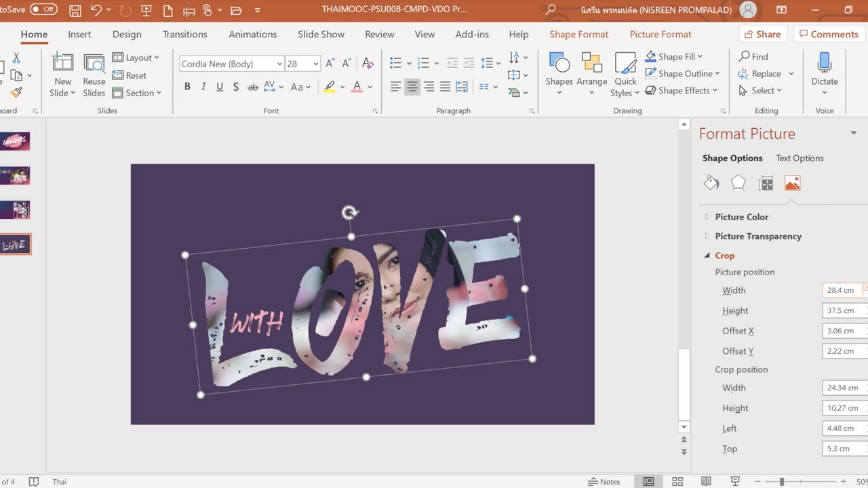The width and height of the screenshot is (868, 488).
Task: Apply the yellow text highlight color
Action: [x=330, y=87]
